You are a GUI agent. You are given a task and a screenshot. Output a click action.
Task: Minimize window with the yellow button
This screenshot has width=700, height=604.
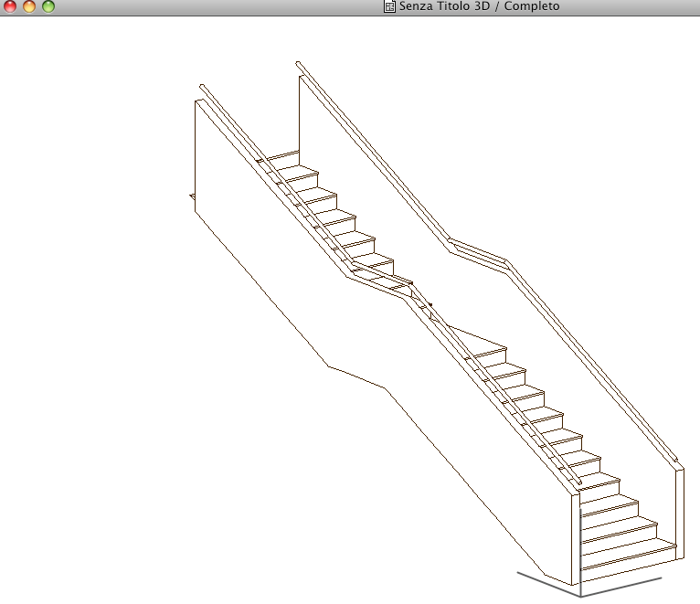pyautogui.click(x=29, y=6)
